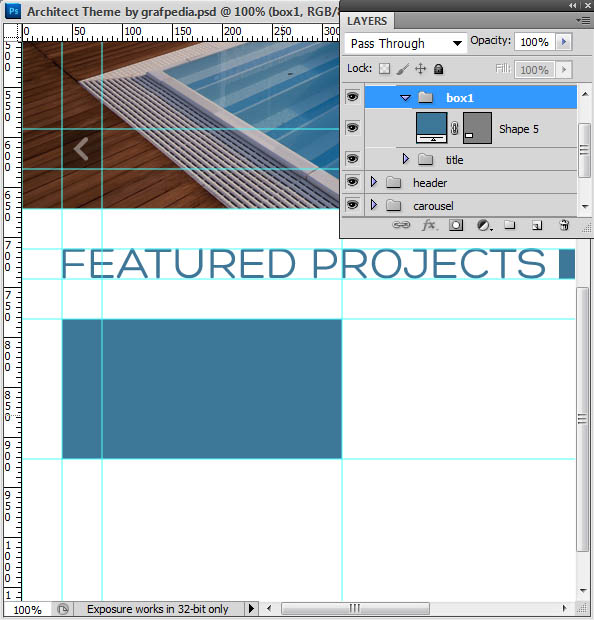Select the title group row

tap(470, 159)
